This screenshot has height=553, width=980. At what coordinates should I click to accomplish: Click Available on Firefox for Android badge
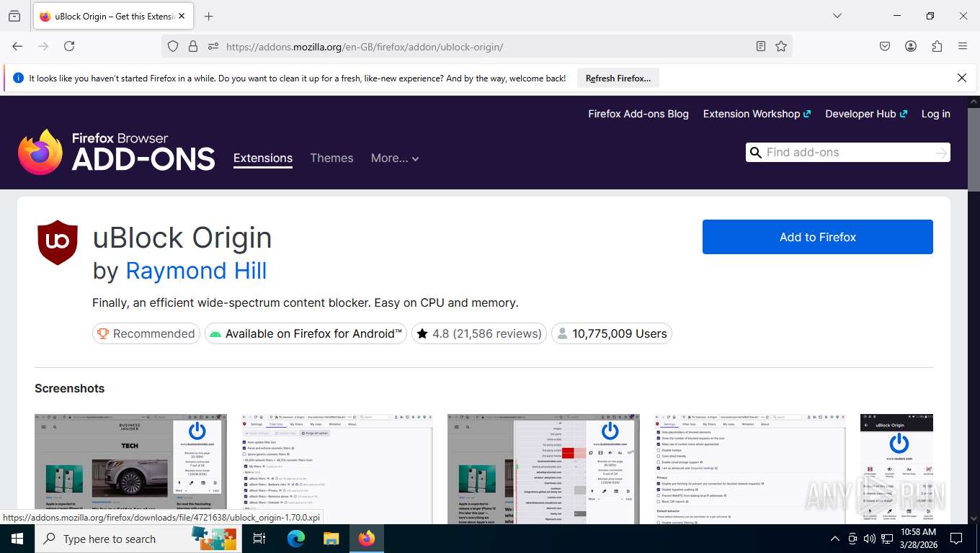(x=306, y=333)
